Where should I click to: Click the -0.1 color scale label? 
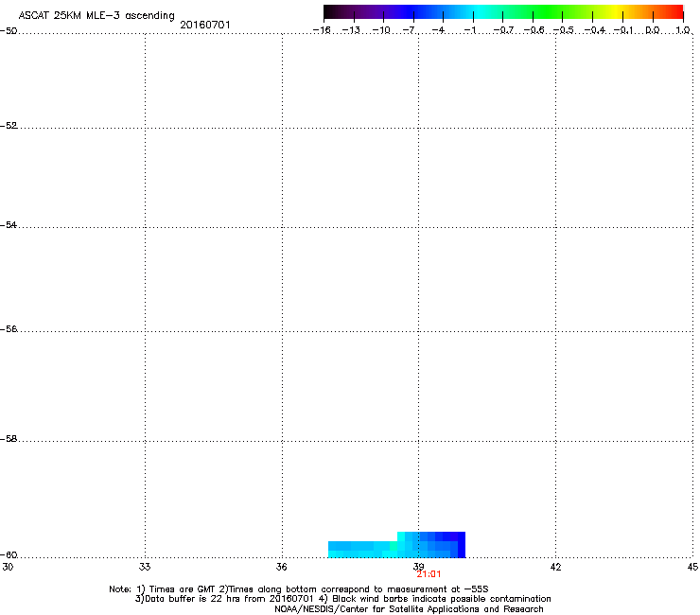pos(623,30)
